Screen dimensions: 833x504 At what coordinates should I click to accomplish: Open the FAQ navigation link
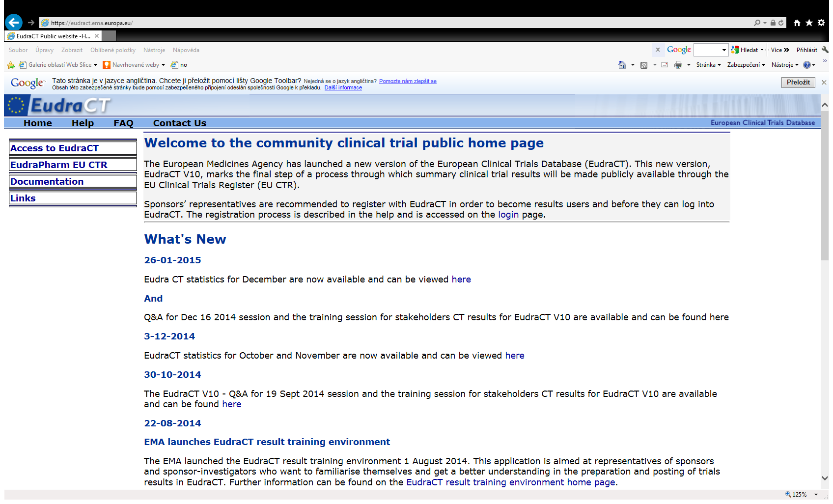pyautogui.click(x=123, y=123)
